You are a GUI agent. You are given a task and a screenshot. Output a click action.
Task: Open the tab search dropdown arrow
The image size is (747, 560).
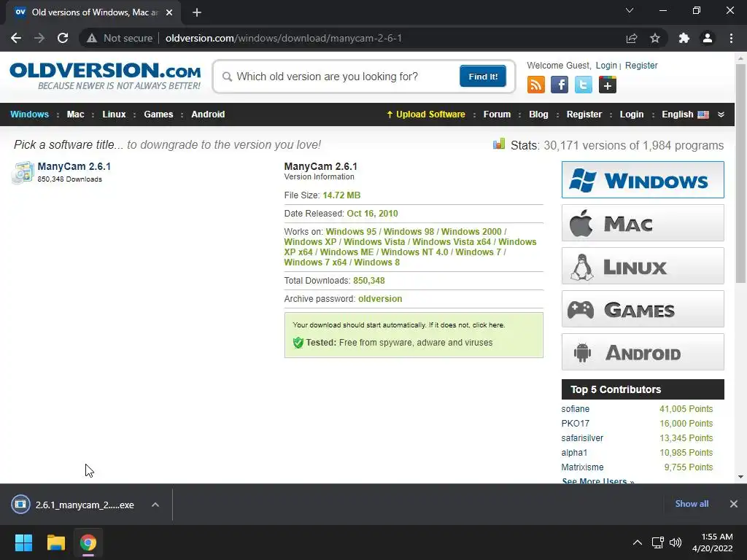point(630,10)
